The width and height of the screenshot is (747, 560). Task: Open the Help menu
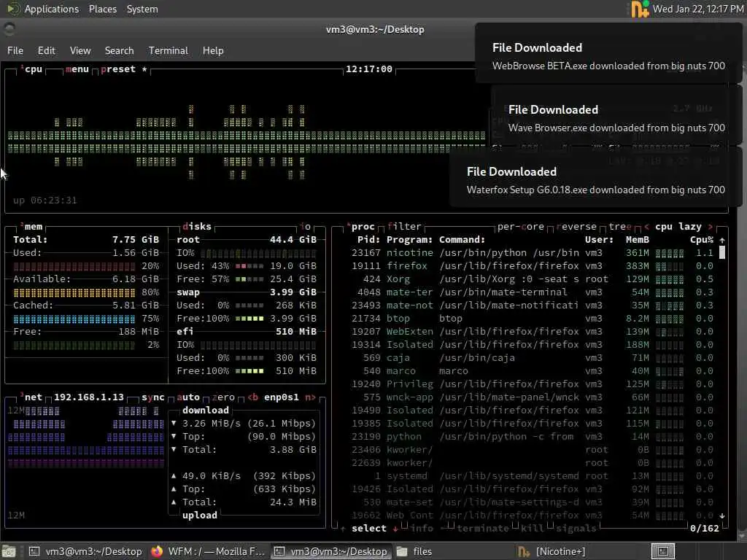click(213, 50)
